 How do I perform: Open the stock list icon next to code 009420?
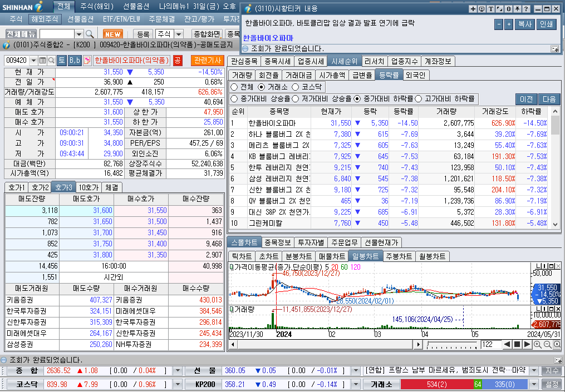point(42,61)
